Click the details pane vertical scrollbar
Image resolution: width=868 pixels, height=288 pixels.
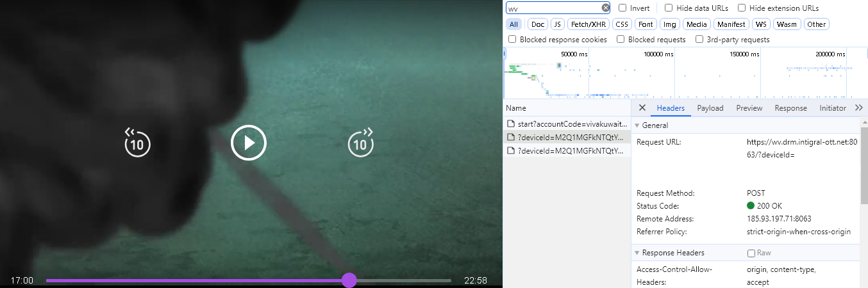[x=864, y=165]
